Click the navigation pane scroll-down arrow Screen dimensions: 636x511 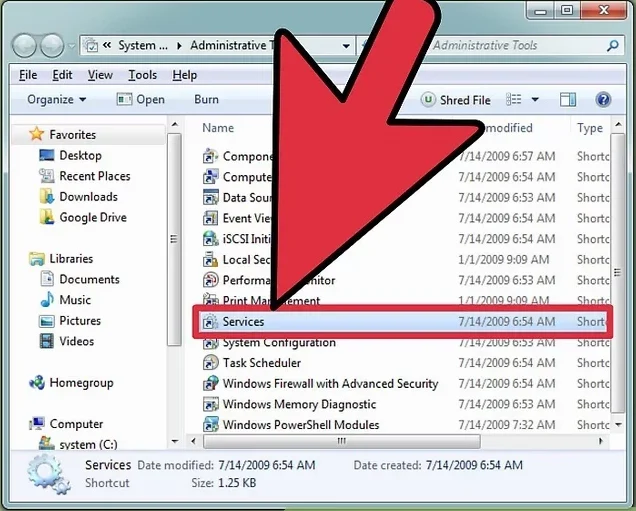(175, 442)
